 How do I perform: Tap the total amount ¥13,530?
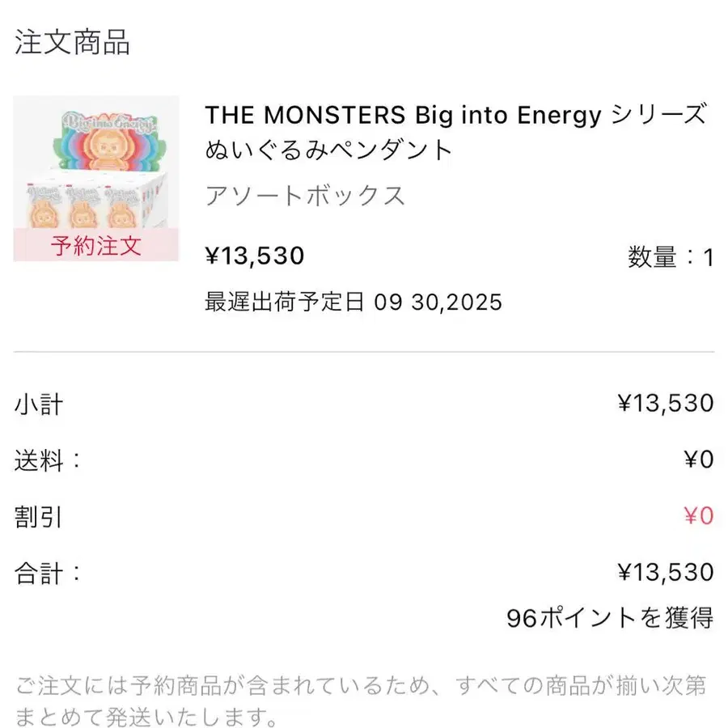(x=666, y=572)
